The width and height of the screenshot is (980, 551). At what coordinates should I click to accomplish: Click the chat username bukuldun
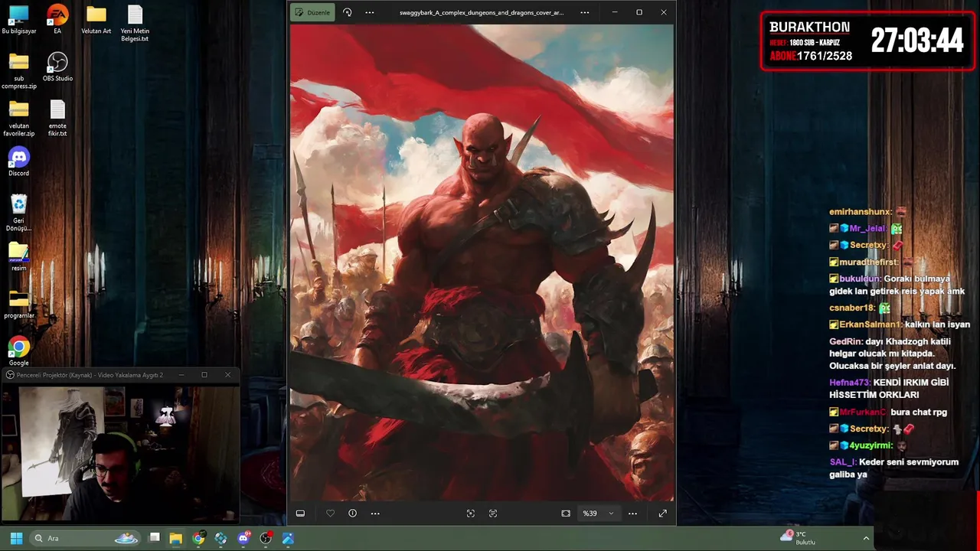pyautogui.click(x=860, y=279)
